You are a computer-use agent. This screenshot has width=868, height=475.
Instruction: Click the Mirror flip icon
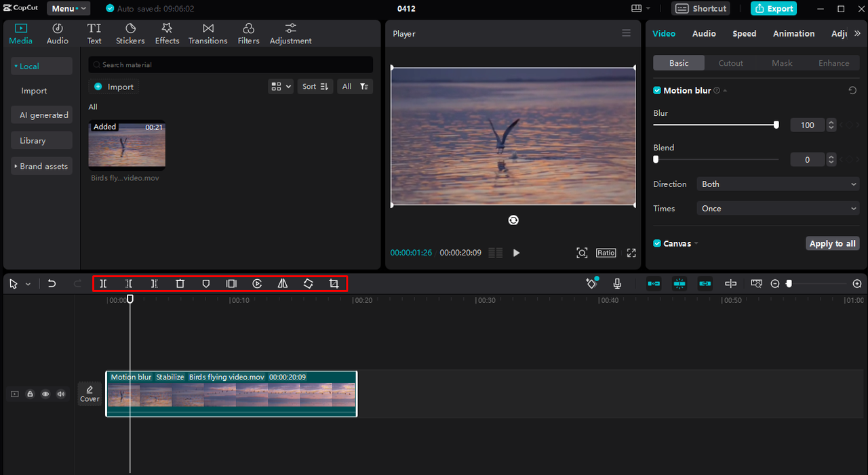coord(283,284)
